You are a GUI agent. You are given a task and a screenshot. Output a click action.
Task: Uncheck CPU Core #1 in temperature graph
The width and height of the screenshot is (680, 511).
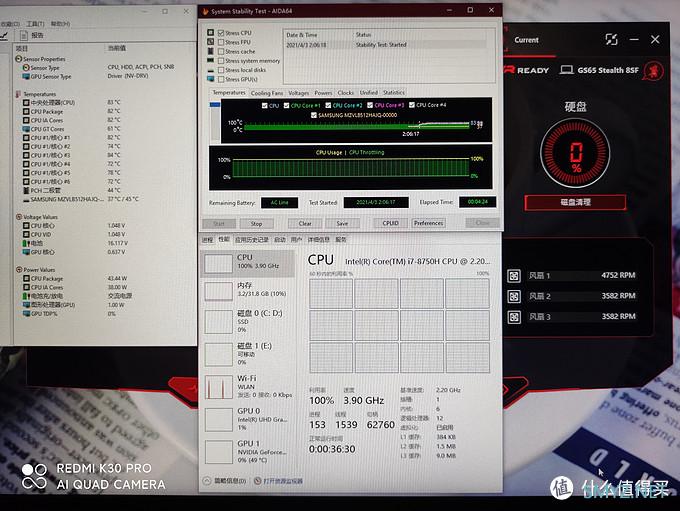pyautogui.click(x=286, y=105)
